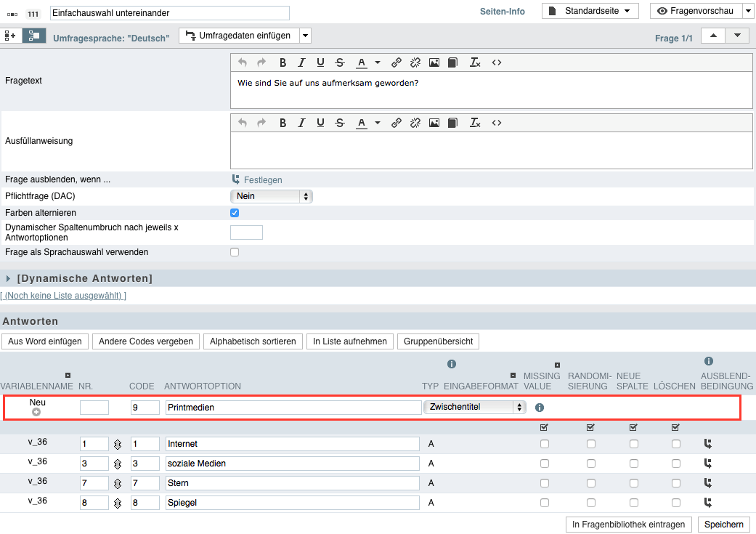Check Neue Spalte for Stern row
Screen dimensions: 756x534
click(634, 483)
